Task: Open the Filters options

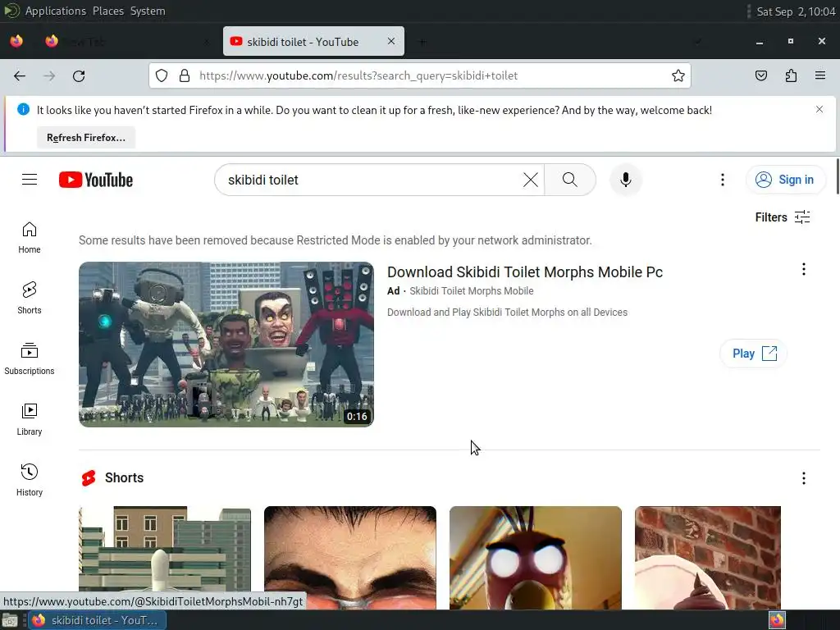Action: (x=782, y=217)
